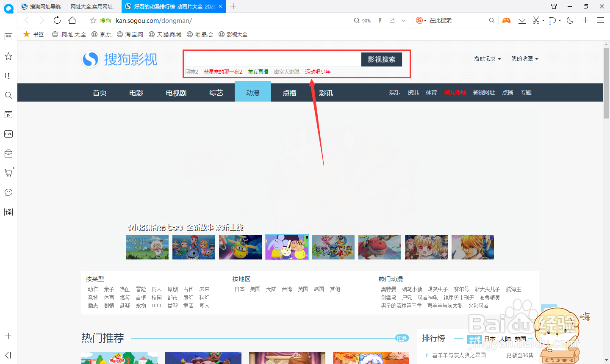Screen dimensions: 610x364
Task: Switch to the 电视剧 navigation tab
Action: [176, 92]
